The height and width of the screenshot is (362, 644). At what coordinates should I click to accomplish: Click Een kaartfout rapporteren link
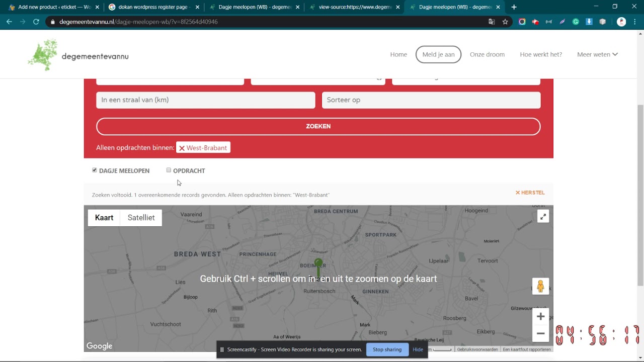point(527,349)
